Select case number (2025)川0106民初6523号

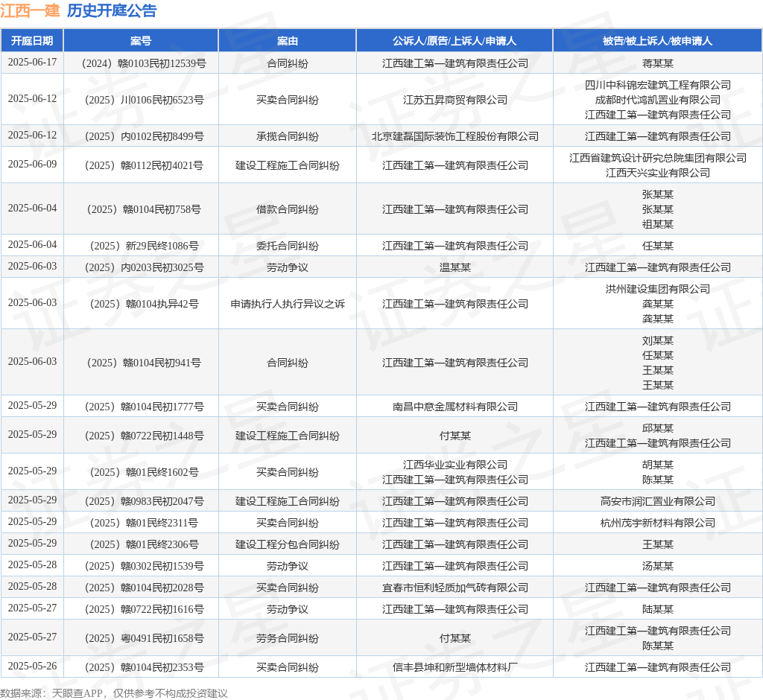[x=142, y=100]
